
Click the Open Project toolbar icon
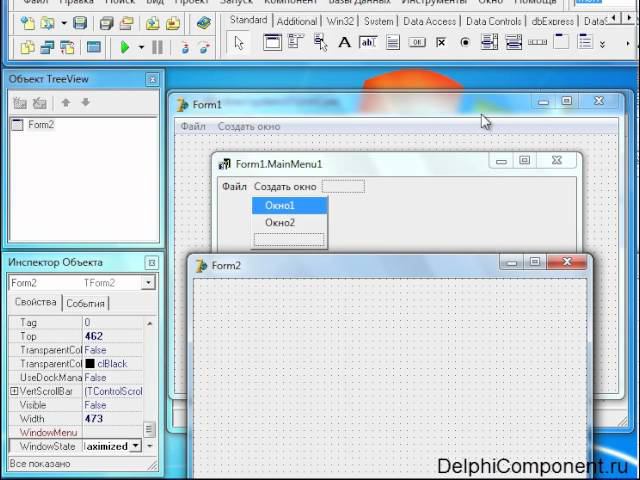tap(127, 23)
